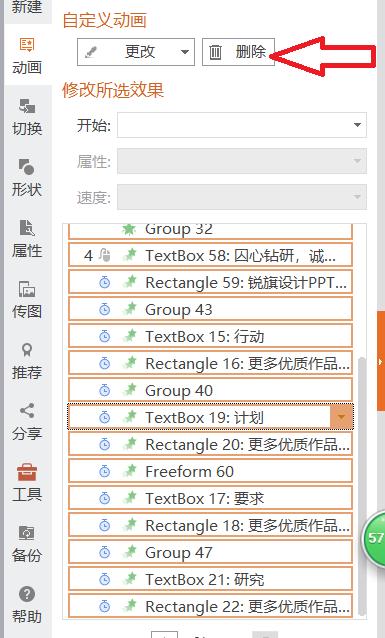Open the 工具 toolbox sidebar item
This screenshot has height=638, width=385.
(x=27, y=483)
